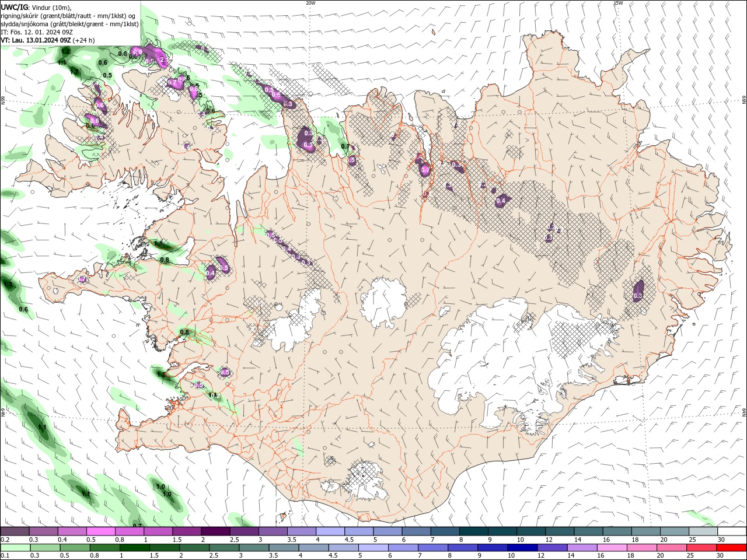The width and height of the screenshot is (747, 560).
Task: Select snow legend swatch starting at 12
Action: pyautogui.click(x=560, y=531)
